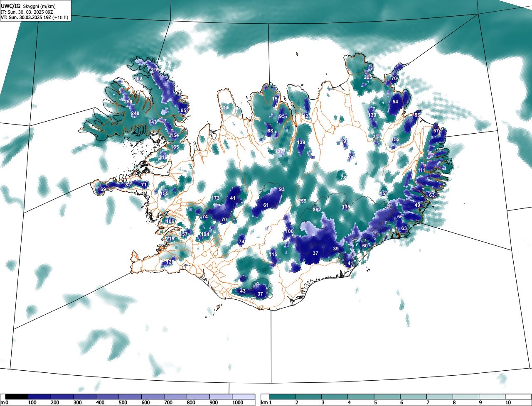532x406 pixels.
Task: Click the map value 71
Action: pos(144,185)
